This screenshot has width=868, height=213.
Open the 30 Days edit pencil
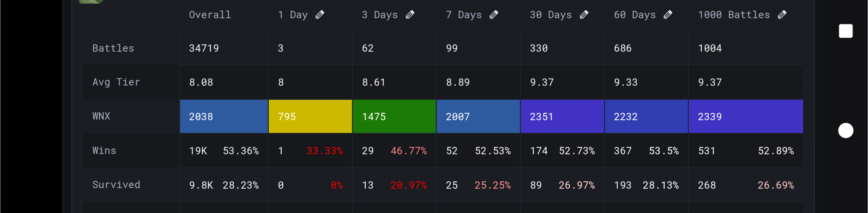[584, 15]
